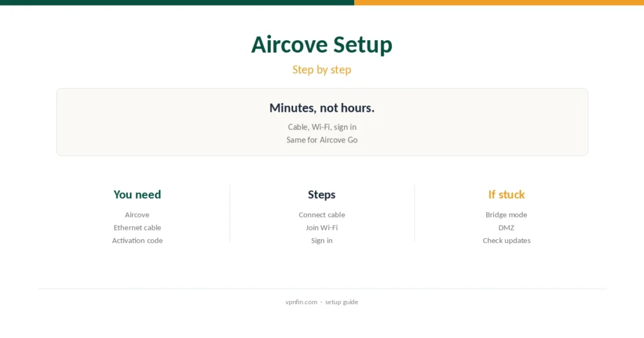The image size is (644, 338).
Task: Click 'vpnfin.com' in the footer
Action: click(x=301, y=302)
